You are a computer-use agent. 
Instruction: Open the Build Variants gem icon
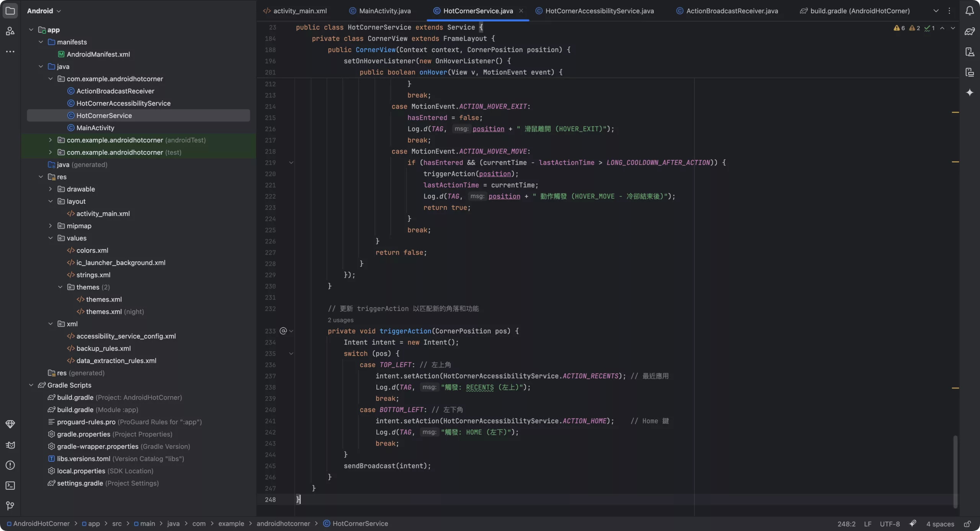10,424
